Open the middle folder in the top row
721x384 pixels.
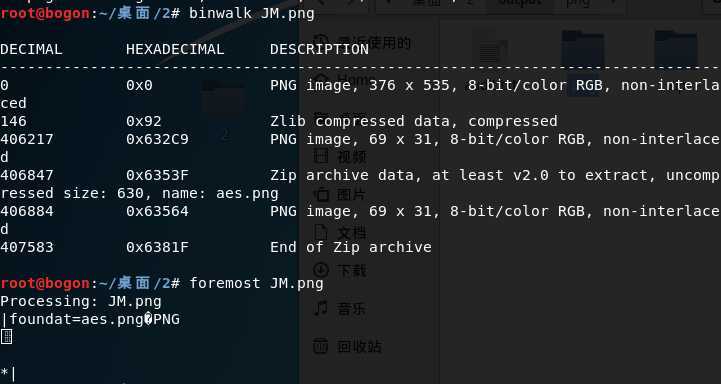(x=583, y=47)
